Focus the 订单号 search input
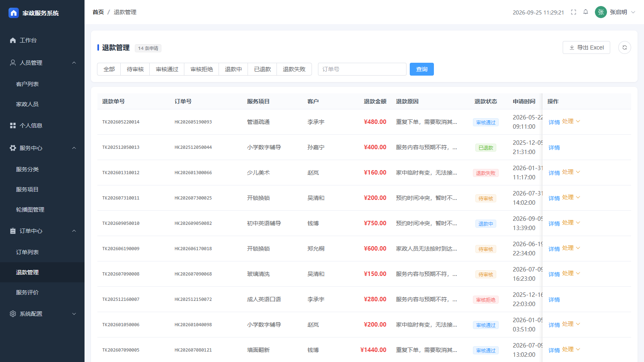Screen dimensions: 644x362 click(x=362, y=69)
